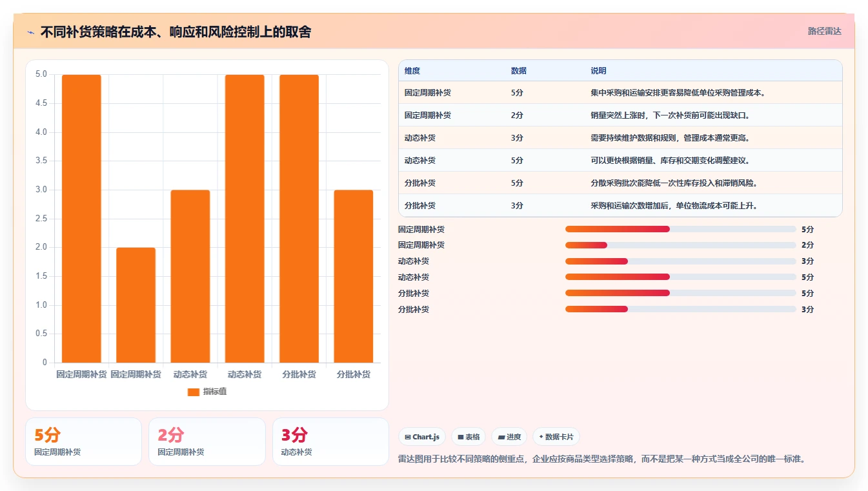Select the table row about 集中采购和运输安排
868x491 pixels.
(x=620, y=93)
